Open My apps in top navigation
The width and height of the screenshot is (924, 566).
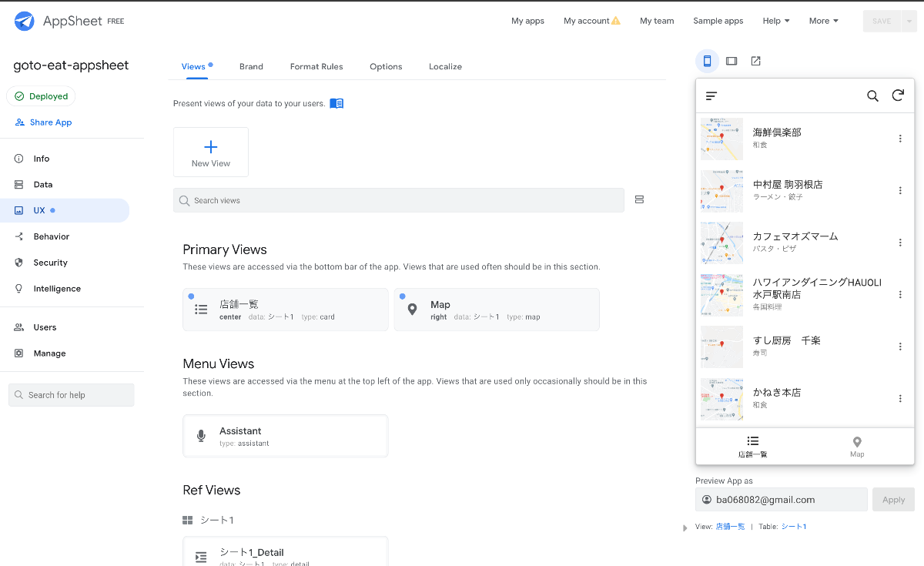pos(527,21)
